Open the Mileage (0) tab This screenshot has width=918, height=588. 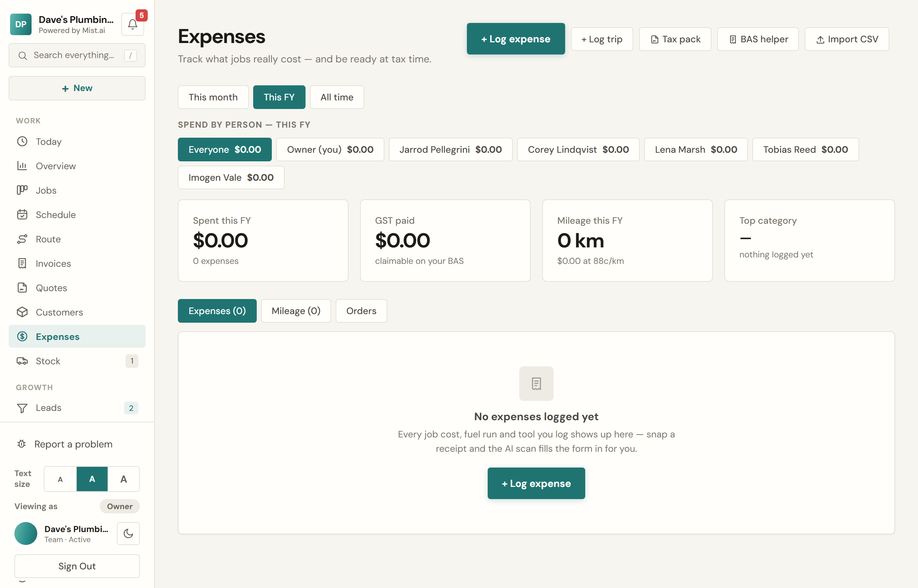click(296, 311)
